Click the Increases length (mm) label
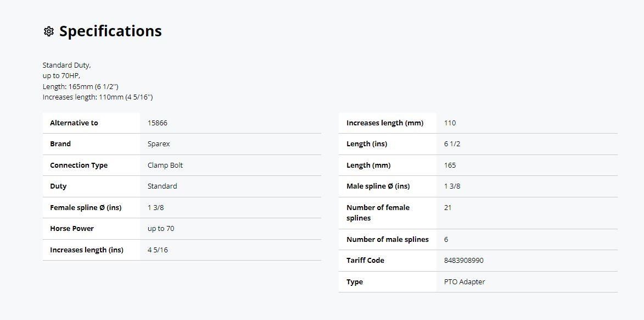Viewport: 644px width, 320px height. coord(385,123)
